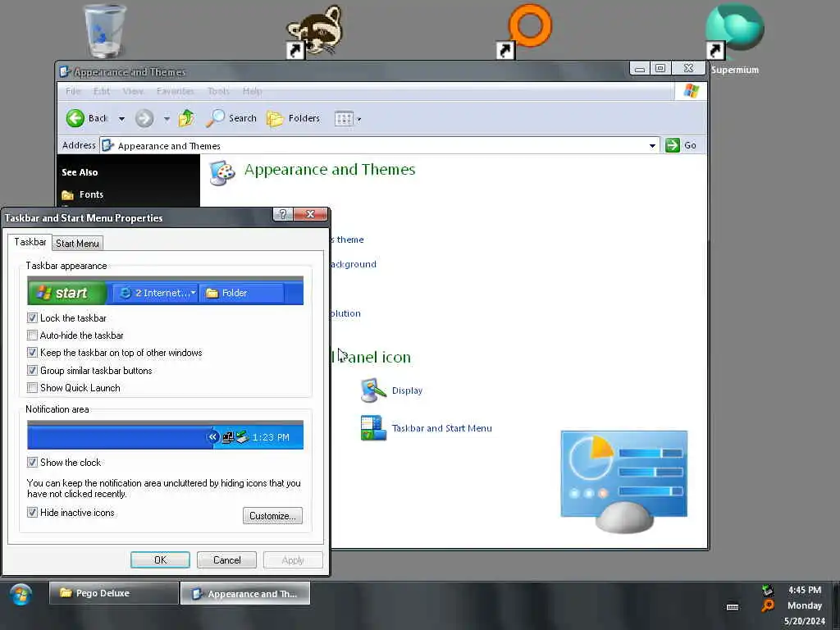Click the 4:45 PM taskbar clock
The image size is (840, 630).
(805, 590)
